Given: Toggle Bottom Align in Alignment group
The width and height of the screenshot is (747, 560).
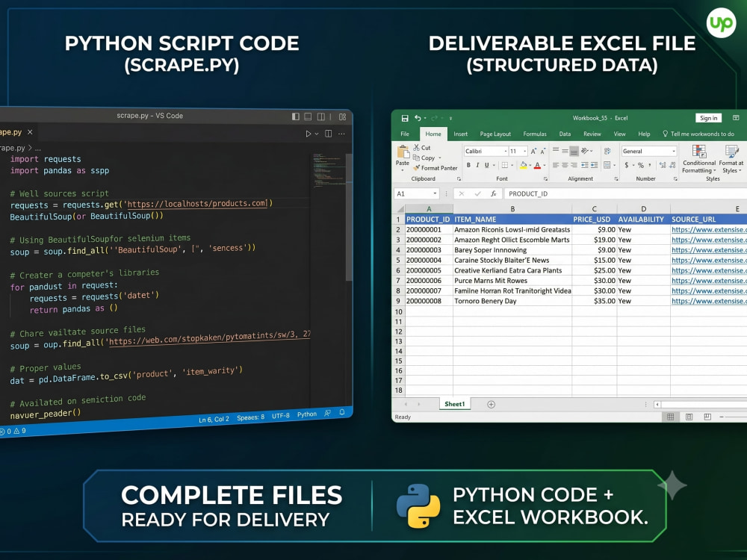Looking at the screenshot, I should [574, 152].
